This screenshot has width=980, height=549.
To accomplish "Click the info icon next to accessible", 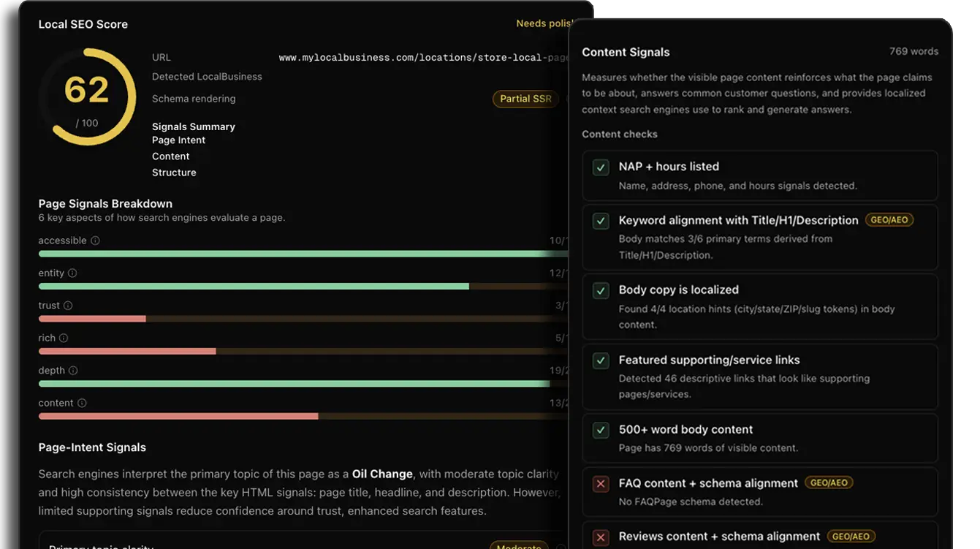I will click(x=95, y=241).
